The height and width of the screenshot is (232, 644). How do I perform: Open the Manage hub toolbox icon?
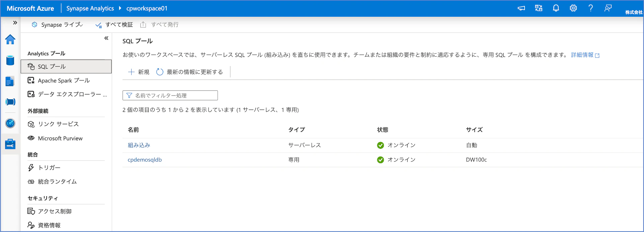(x=10, y=144)
